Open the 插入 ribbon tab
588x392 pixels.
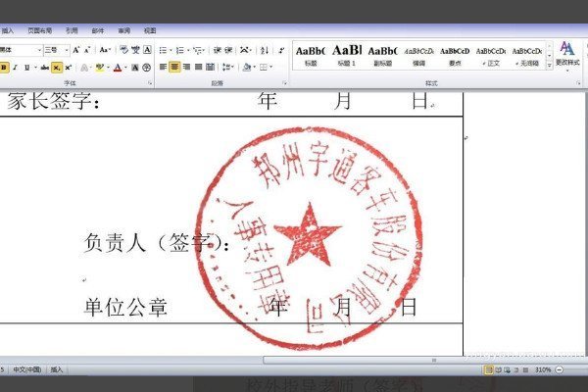click(x=8, y=30)
